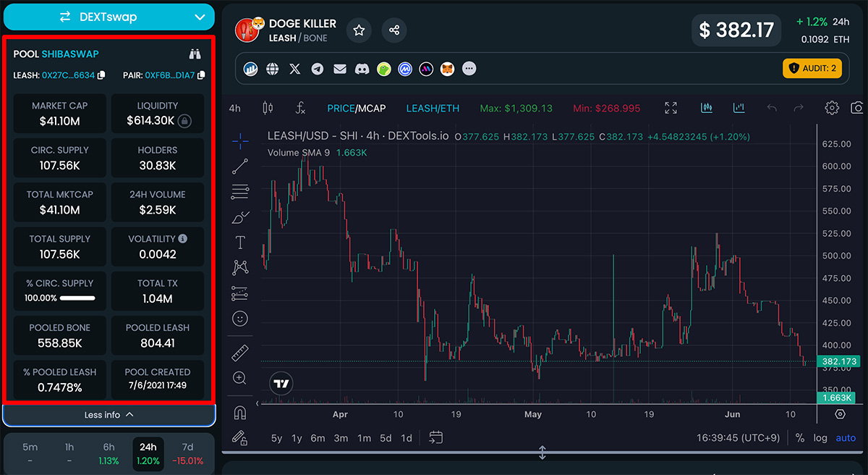
Task: Add DOGE KILLER to favorites with star
Action: point(359,30)
